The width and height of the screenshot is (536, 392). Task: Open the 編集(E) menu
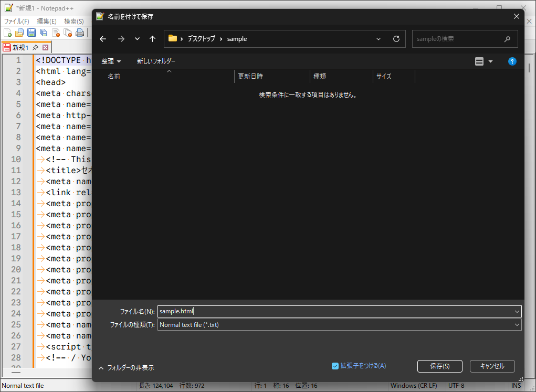46,22
